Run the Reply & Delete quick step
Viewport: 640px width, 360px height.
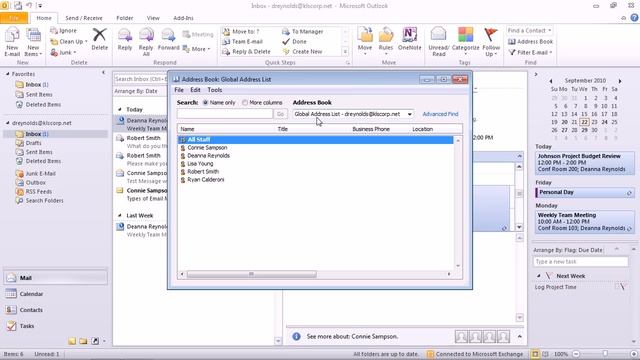[247, 52]
